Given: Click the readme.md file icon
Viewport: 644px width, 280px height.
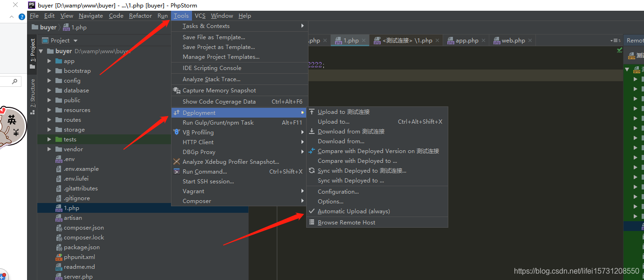Looking at the screenshot, I should 59,267.
